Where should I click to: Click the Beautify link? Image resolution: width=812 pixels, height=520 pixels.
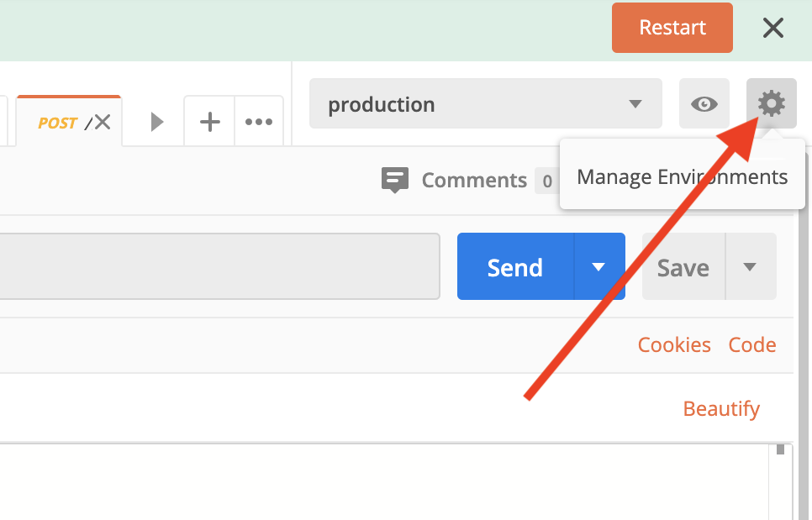[721, 409]
